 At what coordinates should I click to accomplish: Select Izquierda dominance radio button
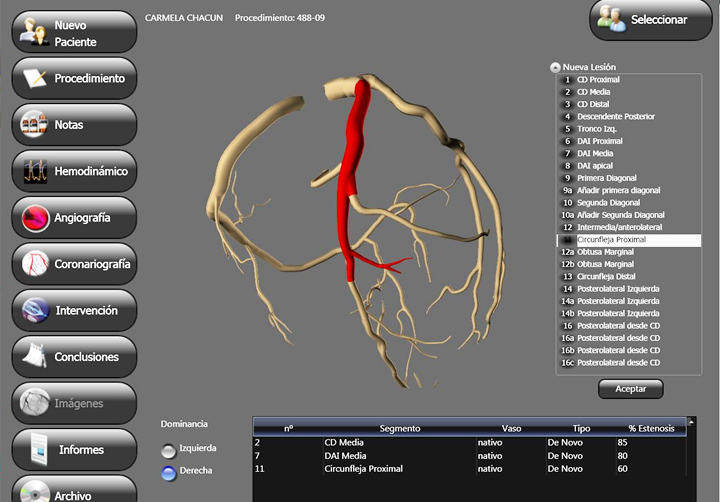pos(168,449)
